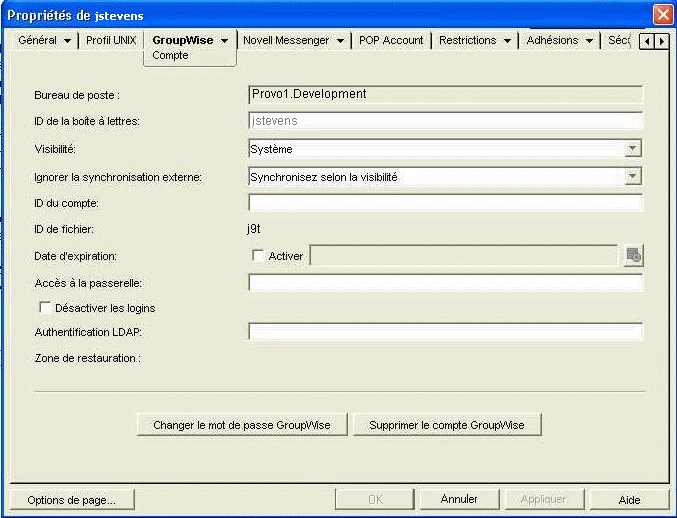Focus the ID du compte field

pos(446,202)
